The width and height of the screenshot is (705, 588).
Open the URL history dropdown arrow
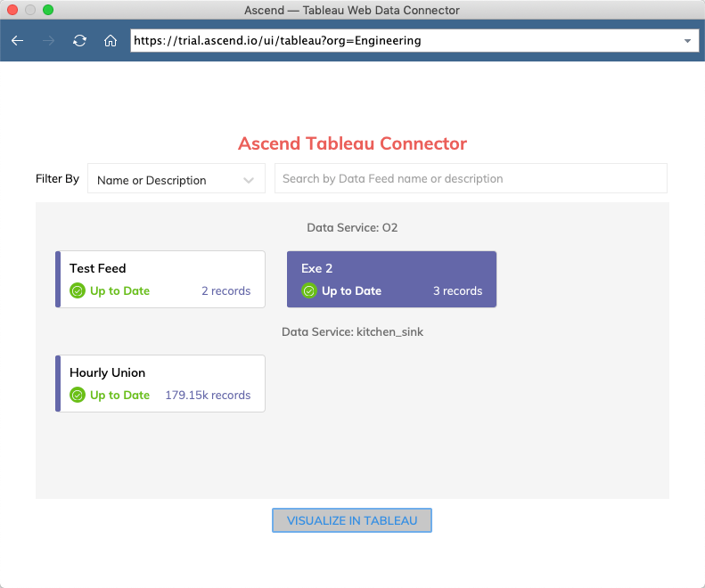(687, 41)
